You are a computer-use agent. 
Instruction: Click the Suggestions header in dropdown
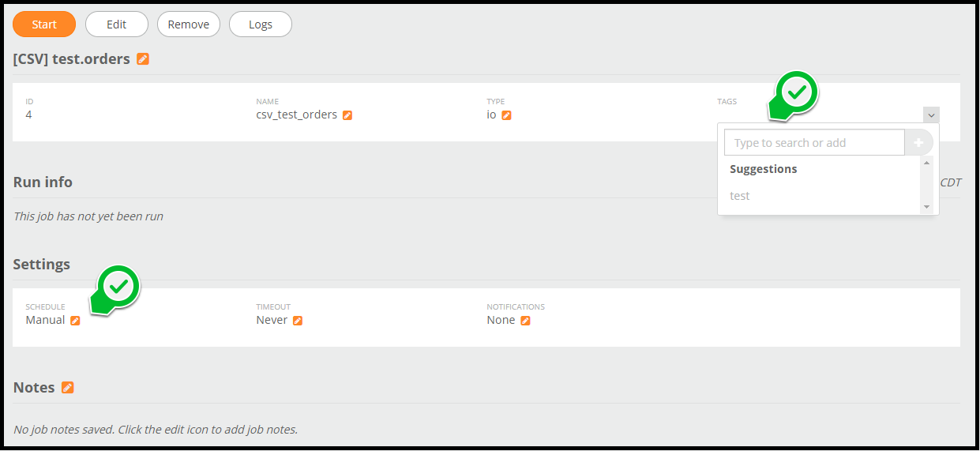point(764,169)
